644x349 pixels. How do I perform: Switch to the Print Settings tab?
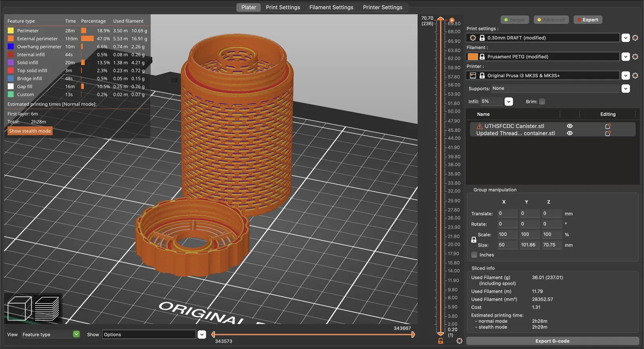coord(283,7)
